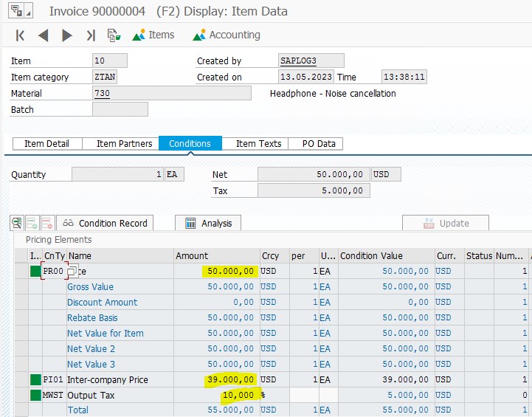
Task: Click the Amount column header
Action: (x=216, y=256)
